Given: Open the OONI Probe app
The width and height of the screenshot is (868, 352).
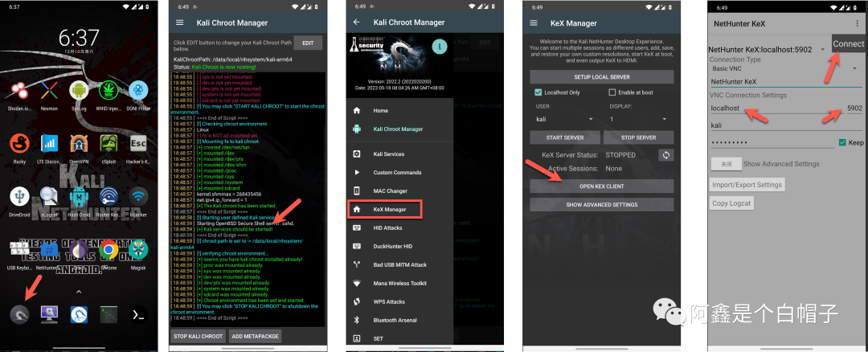Looking at the screenshot, I should 138,90.
